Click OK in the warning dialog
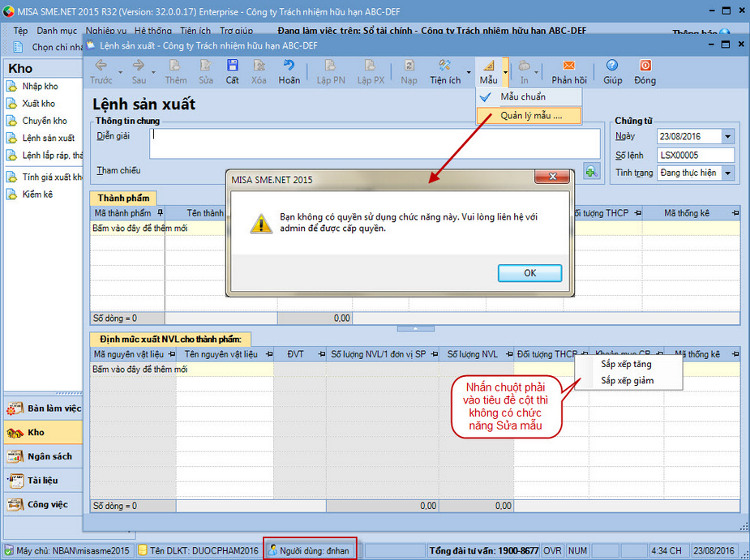 tap(529, 273)
